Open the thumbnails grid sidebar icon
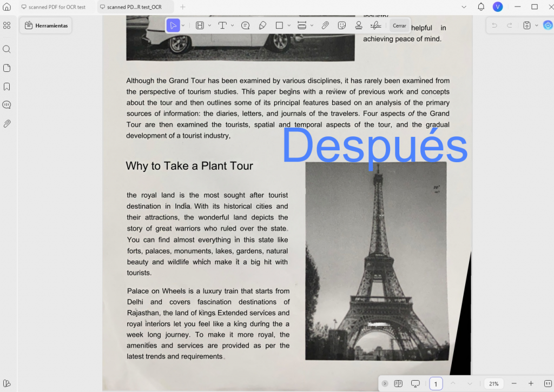This screenshot has height=392, width=554. pos(6,25)
